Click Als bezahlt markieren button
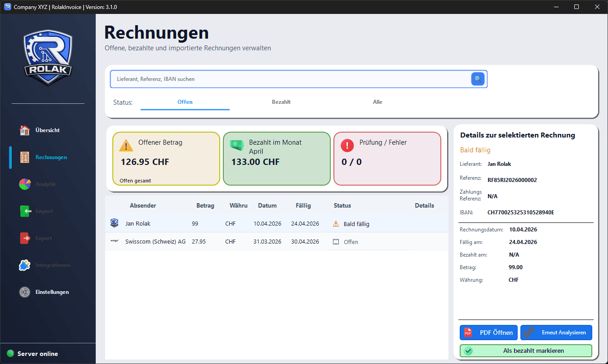Screen dimensions: 608x364 tap(526, 351)
